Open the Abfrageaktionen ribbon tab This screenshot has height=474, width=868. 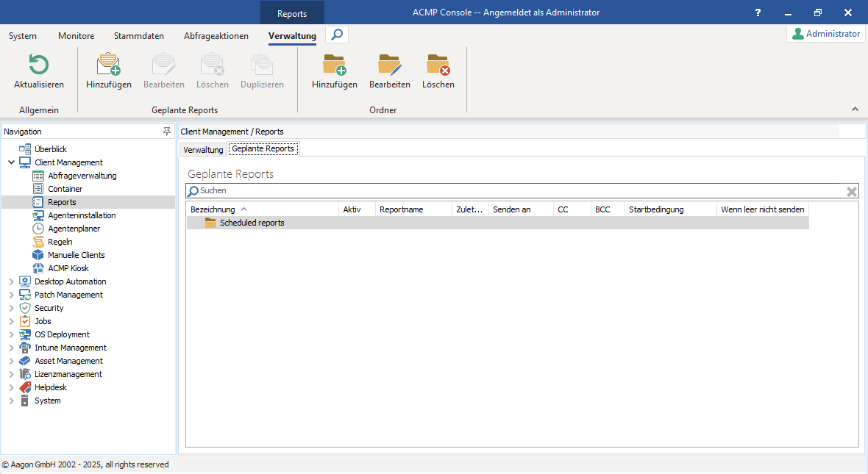[x=216, y=35]
